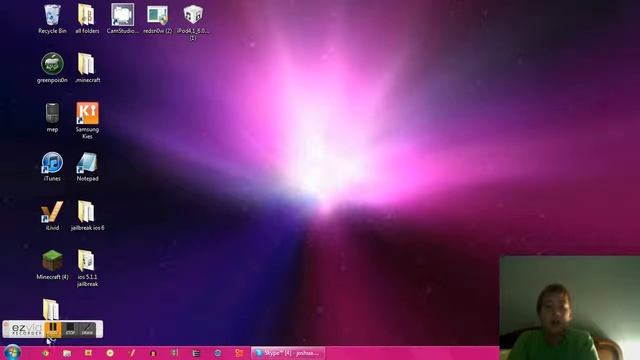Screen dimensions: 640x360
Task: Open File Explorer from the taskbar
Action: pyautogui.click(x=67, y=353)
